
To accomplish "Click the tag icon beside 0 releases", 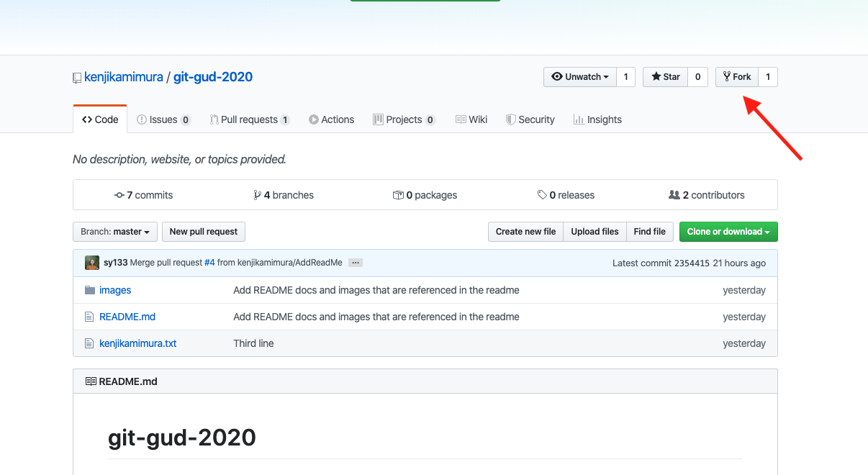I will pyautogui.click(x=542, y=195).
